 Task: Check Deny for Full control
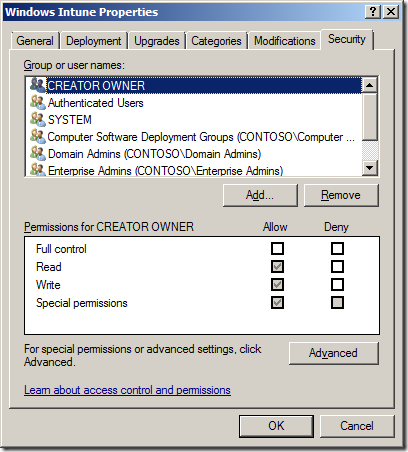pyautogui.click(x=337, y=248)
